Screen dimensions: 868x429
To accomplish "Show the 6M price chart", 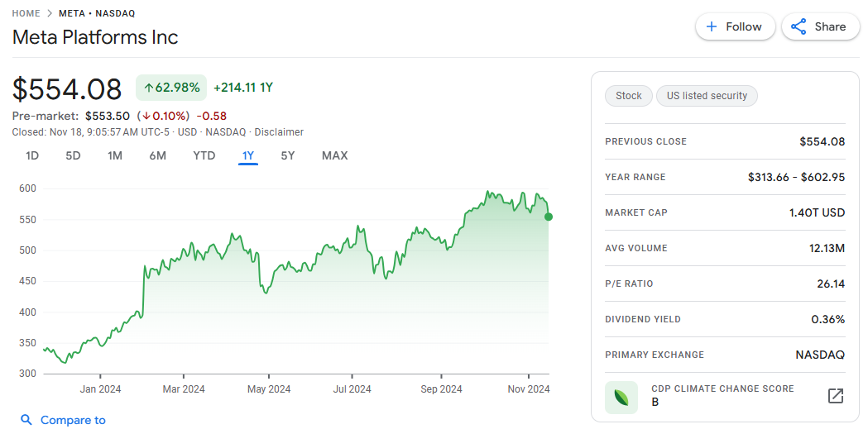I will point(157,155).
